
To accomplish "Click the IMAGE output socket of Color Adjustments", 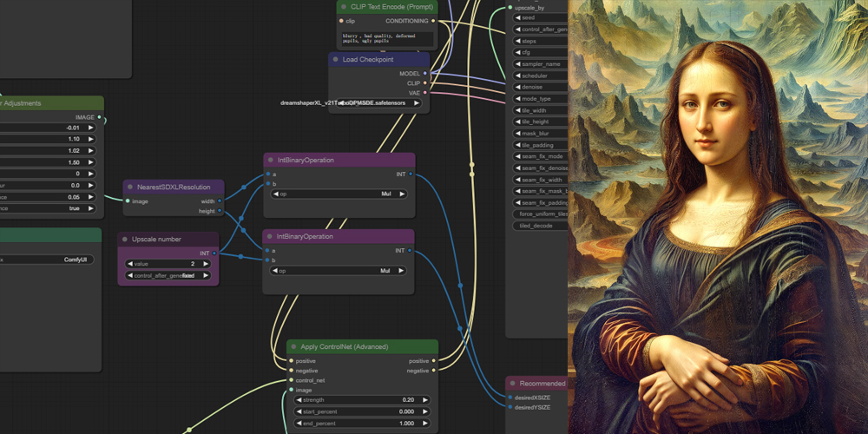I will point(99,117).
